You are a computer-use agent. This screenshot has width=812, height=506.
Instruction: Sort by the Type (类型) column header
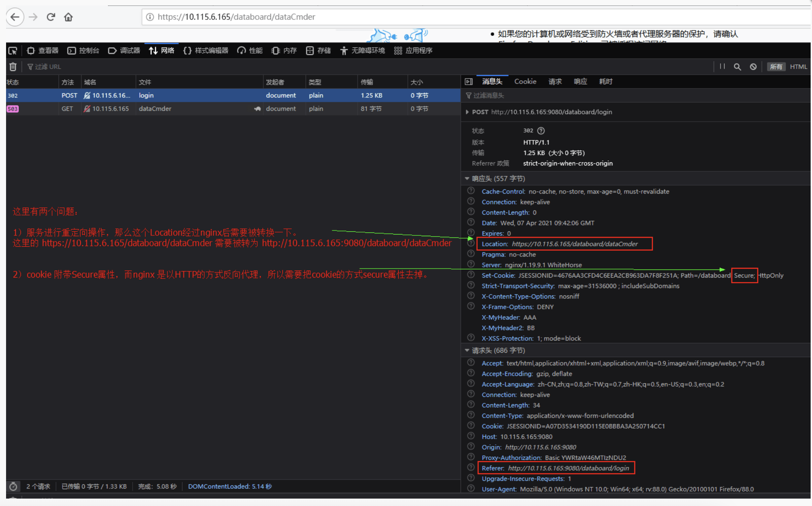coord(332,82)
